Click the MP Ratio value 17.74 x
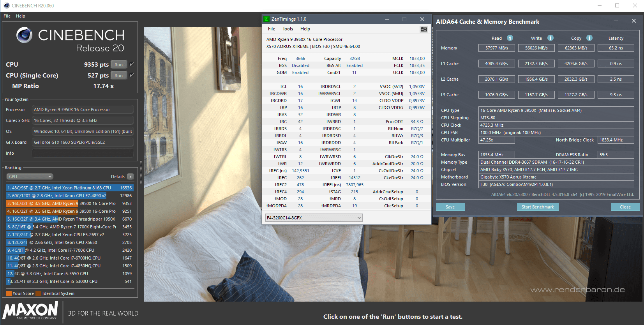Screen dimensions: 644x325 tap(104, 86)
